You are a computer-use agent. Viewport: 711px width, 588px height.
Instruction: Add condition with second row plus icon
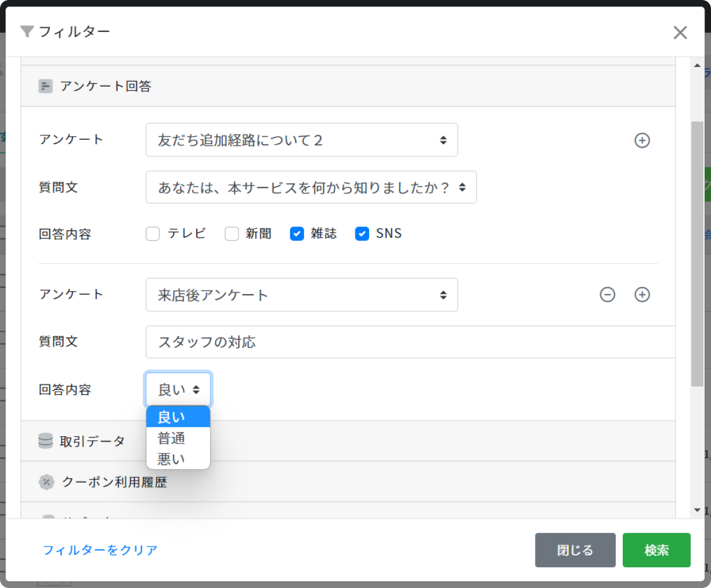tap(642, 295)
